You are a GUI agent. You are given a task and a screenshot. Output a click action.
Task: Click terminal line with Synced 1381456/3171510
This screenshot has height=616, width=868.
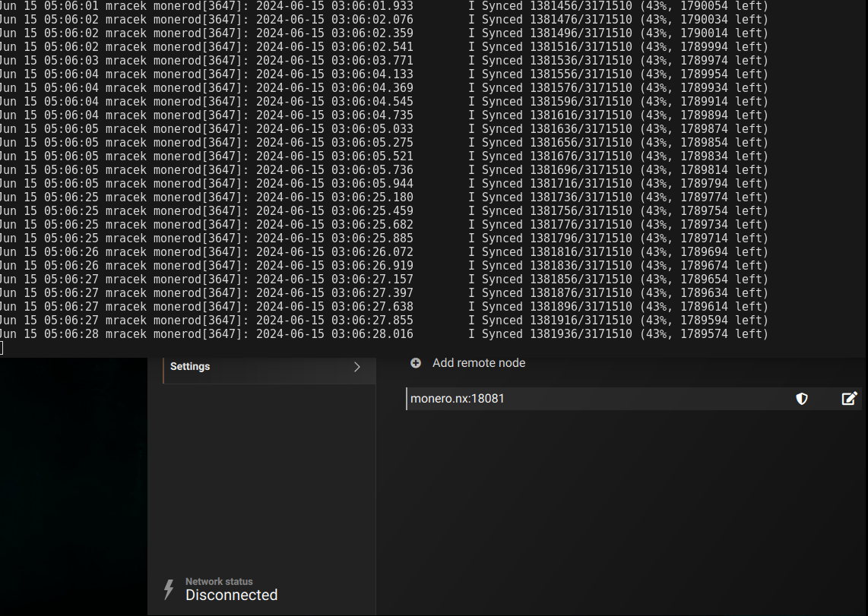click(384, 6)
